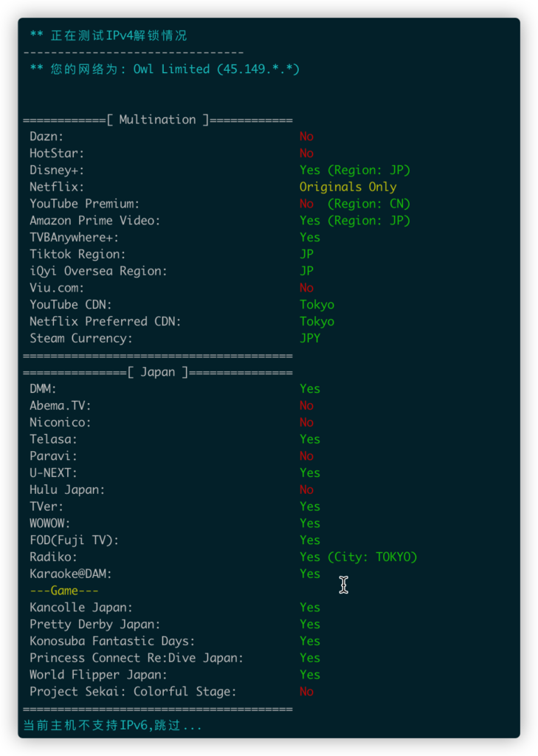Click the Multination section header
The width and height of the screenshot is (538, 756).
pos(158,120)
